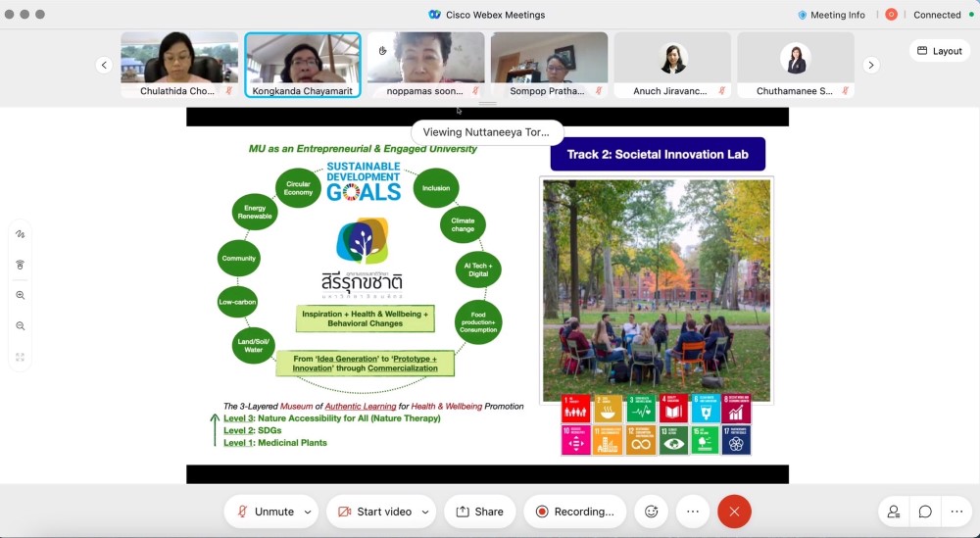This screenshot has width=980, height=538.
Task: Click the Recording button
Action: (x=574, y=512)
